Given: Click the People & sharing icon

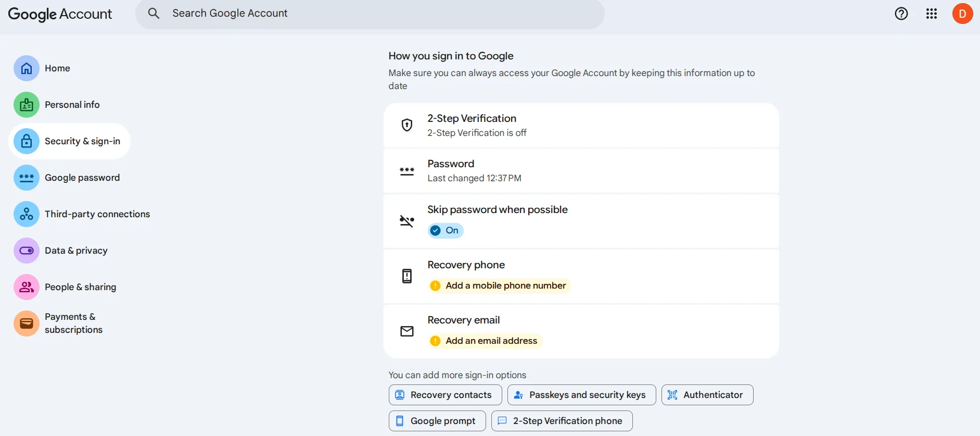Looking at the screenshot, I should [x=27, y=287].
